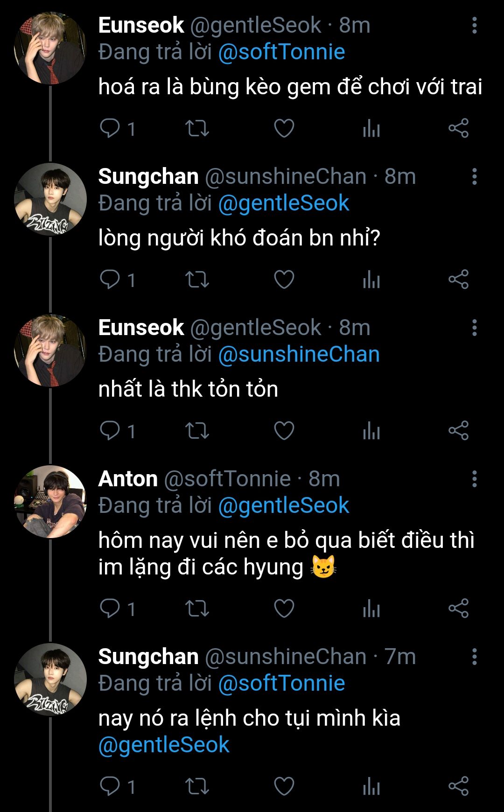The width and height of the screenshot is (504, 812).
Task: Open Anton's profile picture
Action: (50, 502)
